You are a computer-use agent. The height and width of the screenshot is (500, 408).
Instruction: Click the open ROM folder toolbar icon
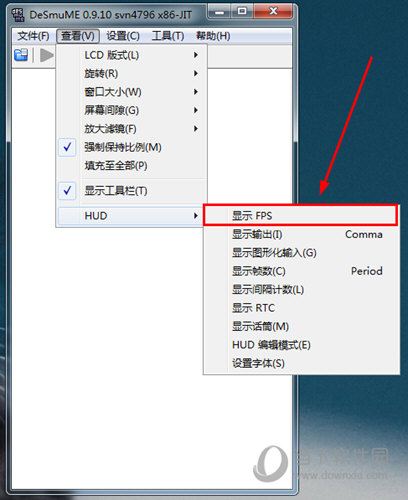click(x=21, y=55)
